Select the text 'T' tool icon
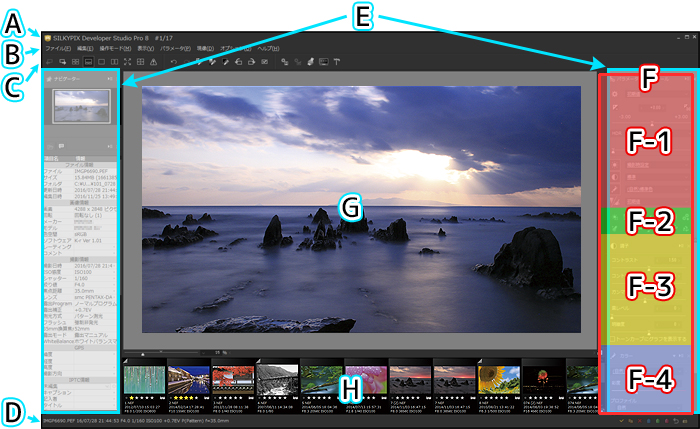The height and width of the screenshot is (429, 700). pyautogui.click(x=336, y=62)
